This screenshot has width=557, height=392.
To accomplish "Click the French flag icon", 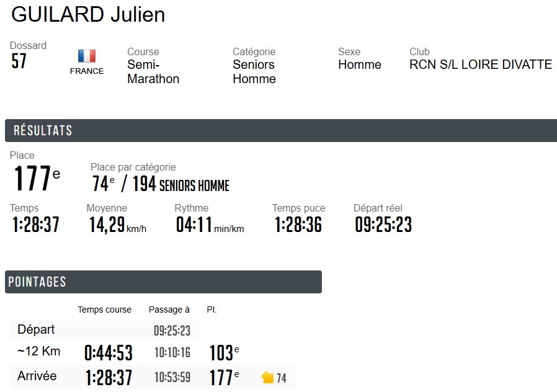I will (x=87, y=56).
